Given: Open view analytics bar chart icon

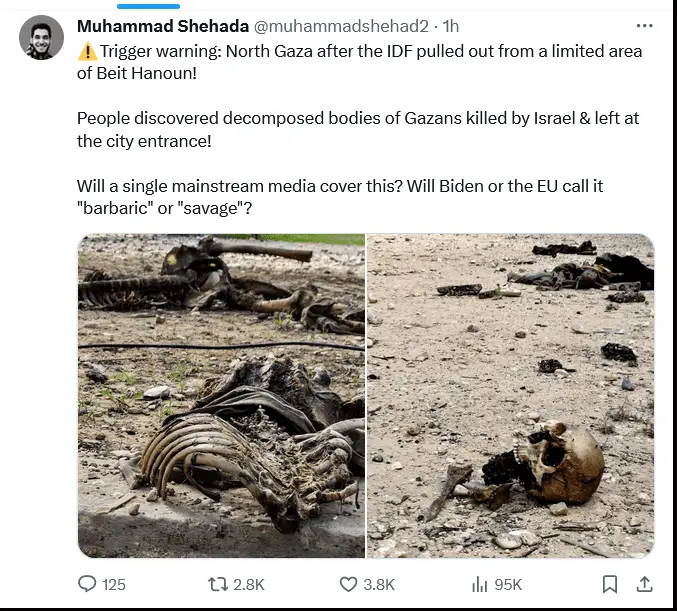Looking at the screenshot, I should pyautogui.click(x=479, y=584).
